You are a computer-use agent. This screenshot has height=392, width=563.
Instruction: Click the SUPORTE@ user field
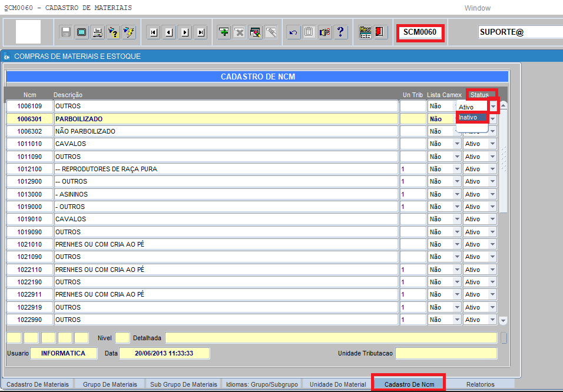tap(520, 32)
